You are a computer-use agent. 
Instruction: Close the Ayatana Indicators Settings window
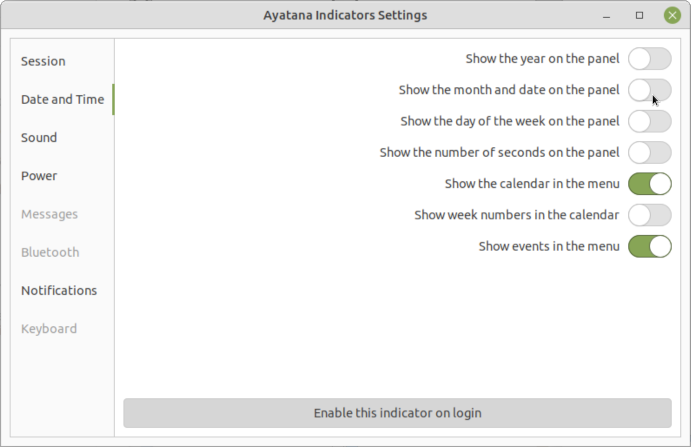point(672,15)
